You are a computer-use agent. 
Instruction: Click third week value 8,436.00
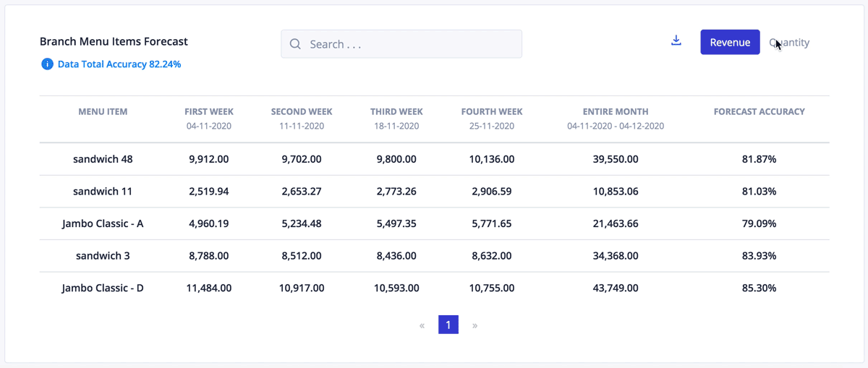[396, 256]
